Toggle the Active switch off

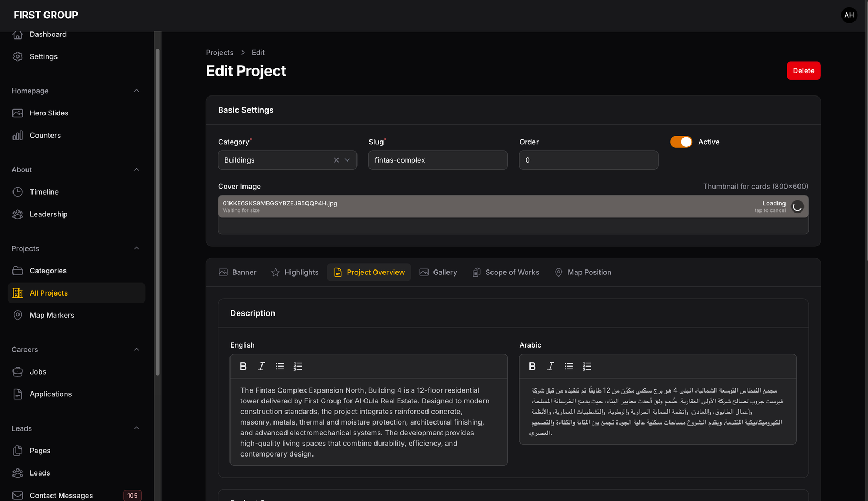coord(681,142)
